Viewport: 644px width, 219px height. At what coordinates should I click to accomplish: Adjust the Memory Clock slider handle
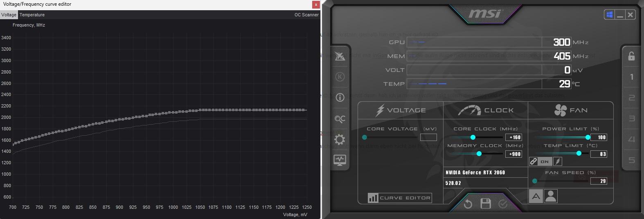479,154
